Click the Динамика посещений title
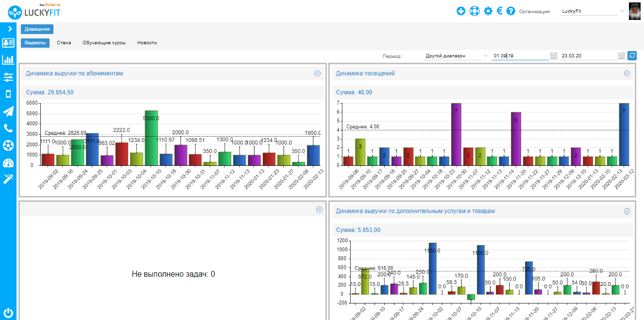Viewport: 644px width, 320px height. tap(365, 73)
